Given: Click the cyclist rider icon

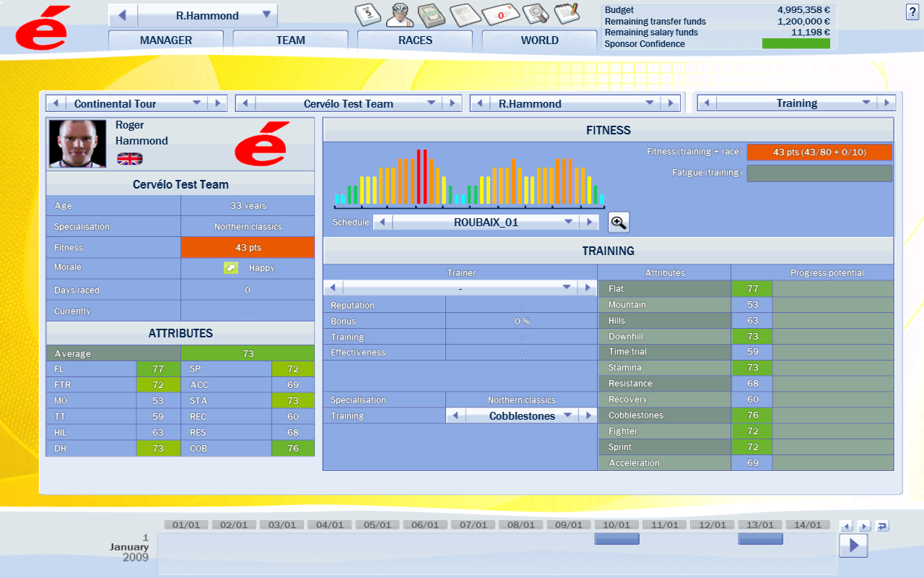Looking at the screenshot, I should pos(399,14).
